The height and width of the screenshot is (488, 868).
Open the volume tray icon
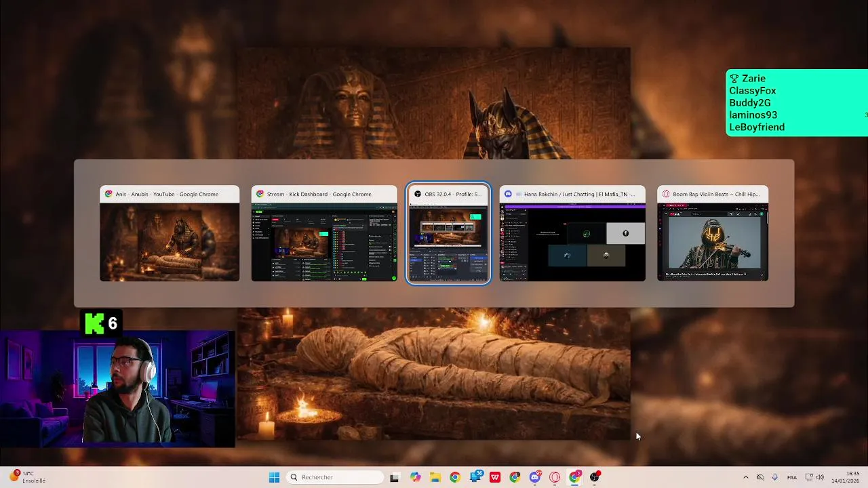(820, 477)
